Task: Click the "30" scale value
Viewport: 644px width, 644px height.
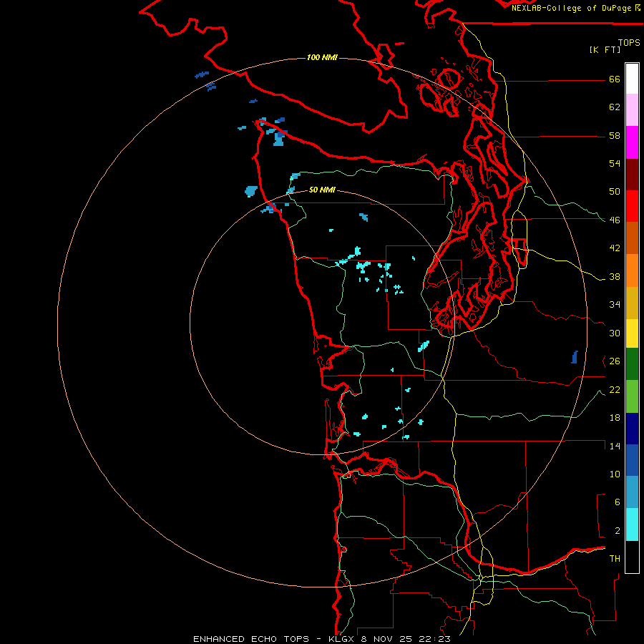Action: tap(615, 333)
